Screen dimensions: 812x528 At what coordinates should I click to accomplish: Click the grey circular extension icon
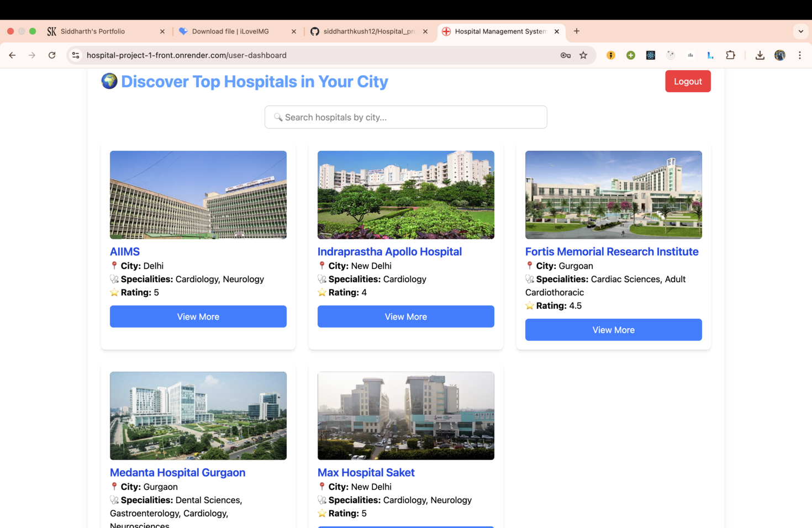[671, 55]
